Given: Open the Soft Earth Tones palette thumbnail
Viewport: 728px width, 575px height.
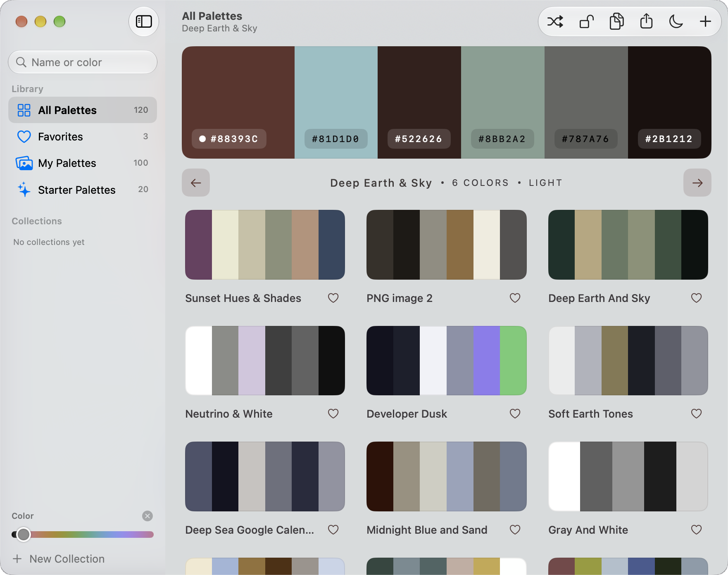Looking at the screenshot, I should coord(628,361).
